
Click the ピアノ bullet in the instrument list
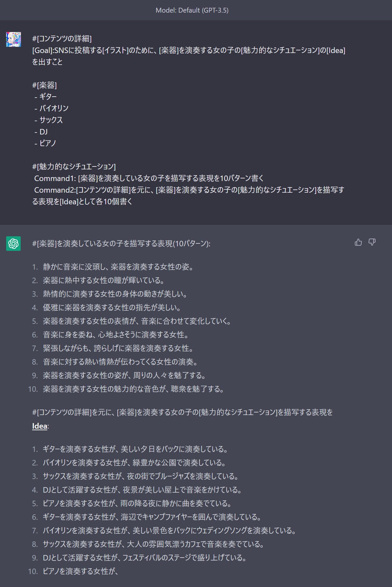click(48, 143)
